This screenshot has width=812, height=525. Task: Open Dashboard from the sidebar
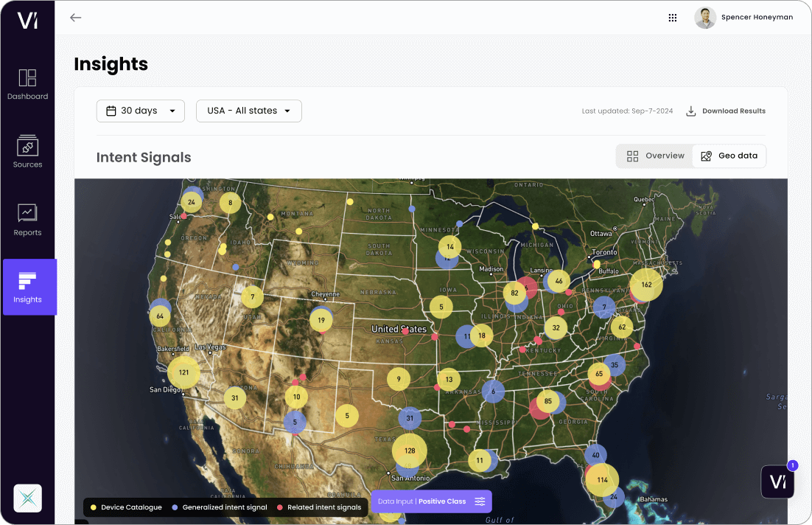click(x=27, y=85)
